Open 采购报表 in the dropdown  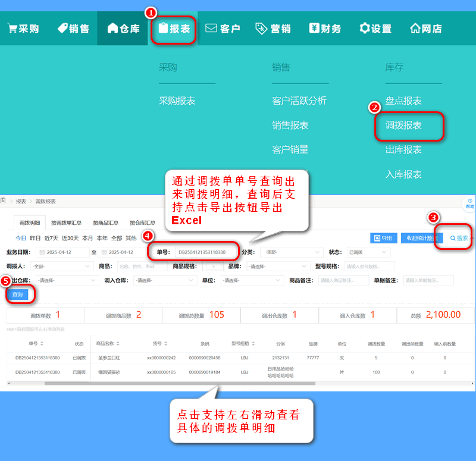coord(177,101)
